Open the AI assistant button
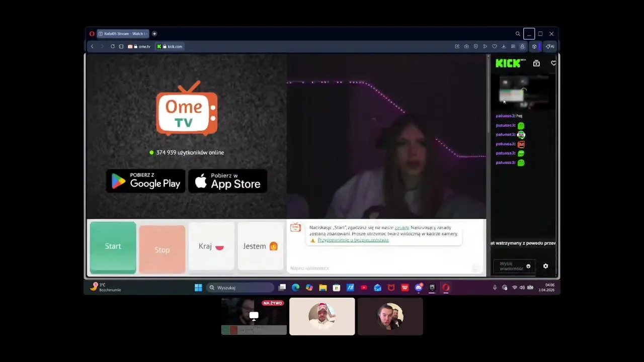Image resolution: width=644 pixels, height=362 pixels. point(550,46)
